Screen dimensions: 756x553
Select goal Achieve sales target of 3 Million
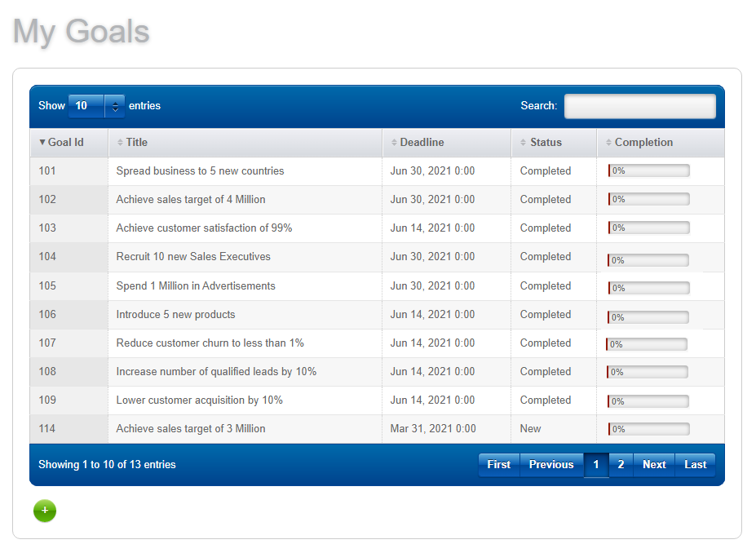191,429
